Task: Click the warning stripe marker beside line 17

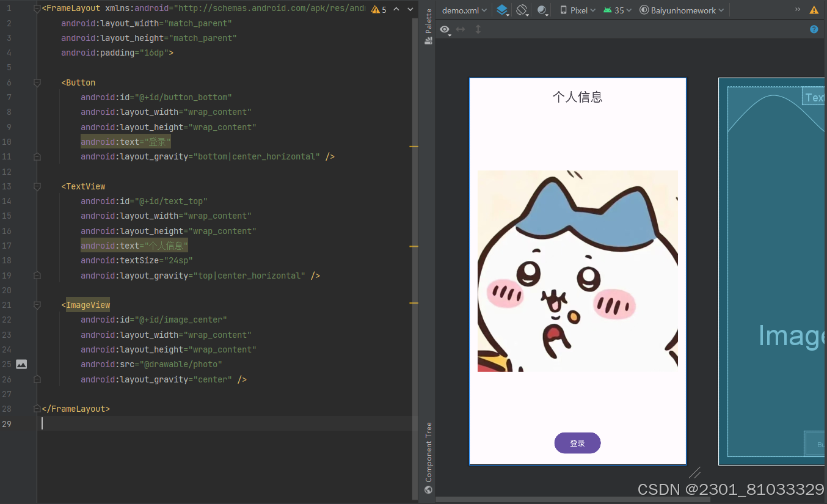Action: click(x=413, y=246)
